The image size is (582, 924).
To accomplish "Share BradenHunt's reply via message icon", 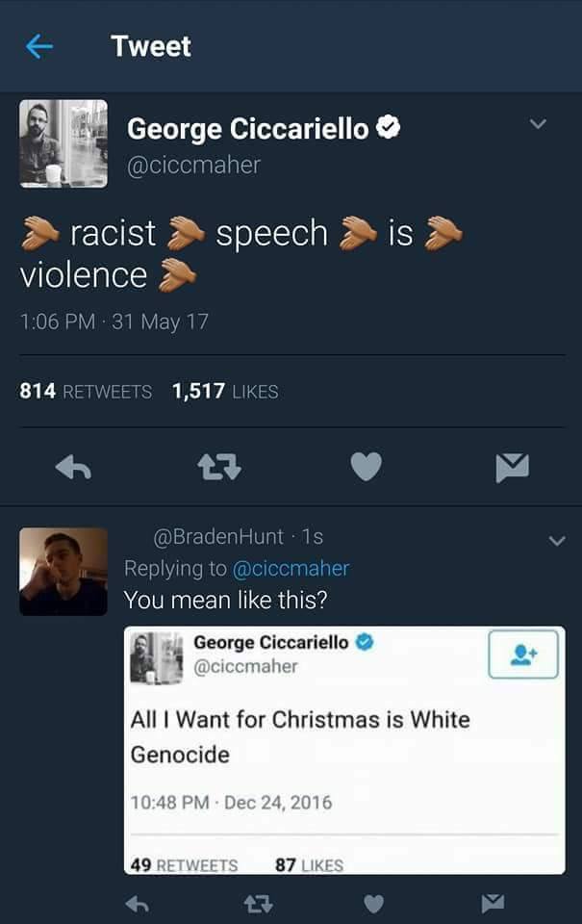I will 493,904.
